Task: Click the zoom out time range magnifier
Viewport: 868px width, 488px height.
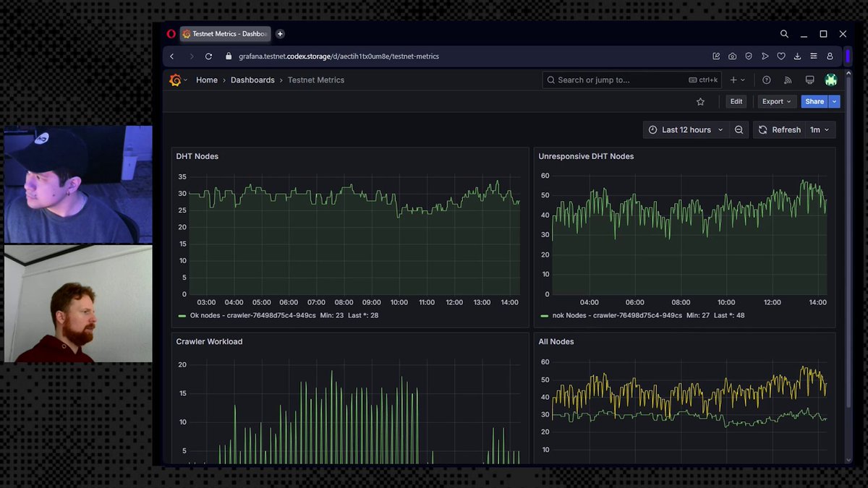Action: click(x=739, y=130)
